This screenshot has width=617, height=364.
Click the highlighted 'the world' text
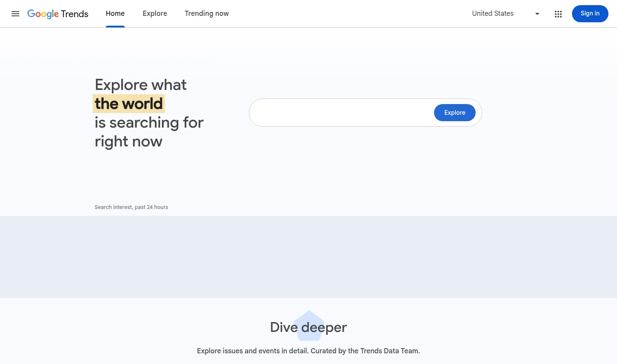point(129,104)
